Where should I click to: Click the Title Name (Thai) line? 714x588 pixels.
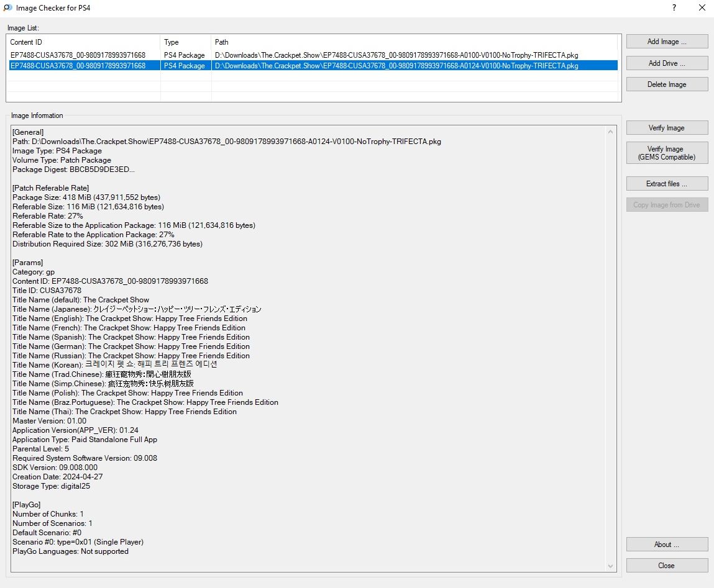click(125, 412)
